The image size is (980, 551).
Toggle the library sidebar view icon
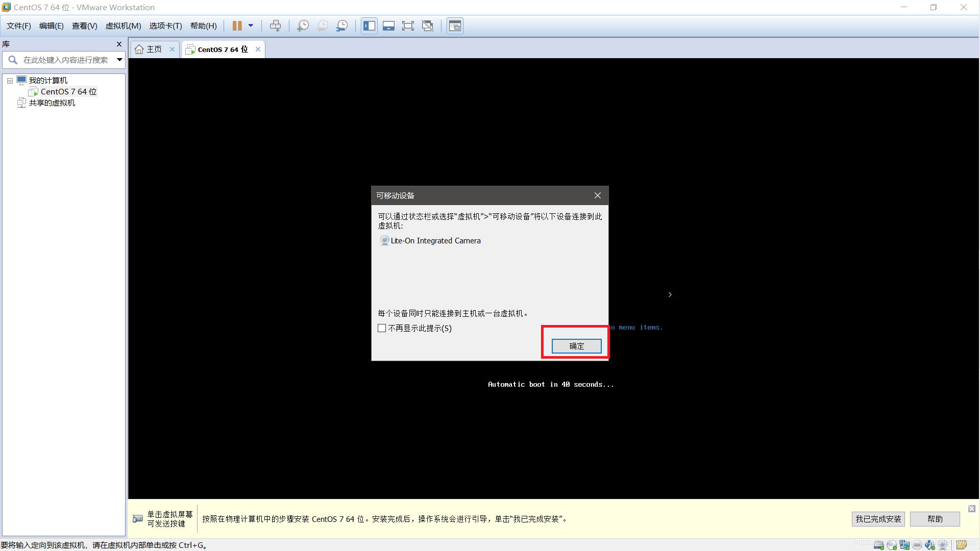point(369,26)
